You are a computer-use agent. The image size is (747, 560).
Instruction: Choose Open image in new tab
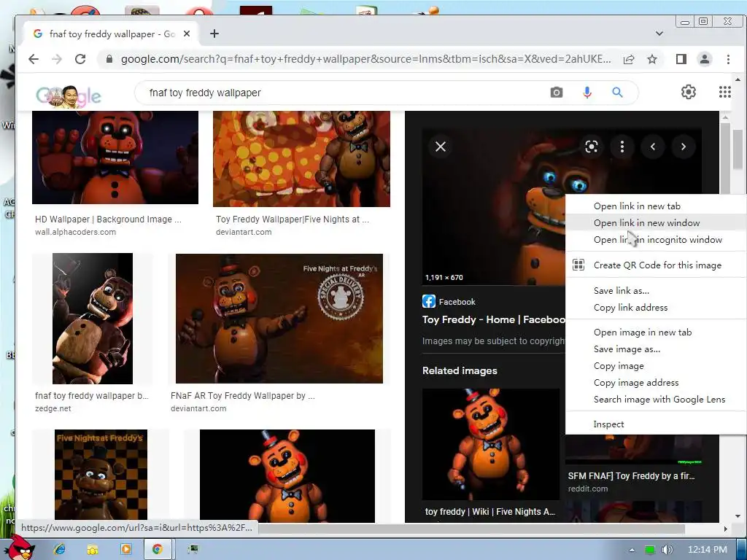coord(656,332)
